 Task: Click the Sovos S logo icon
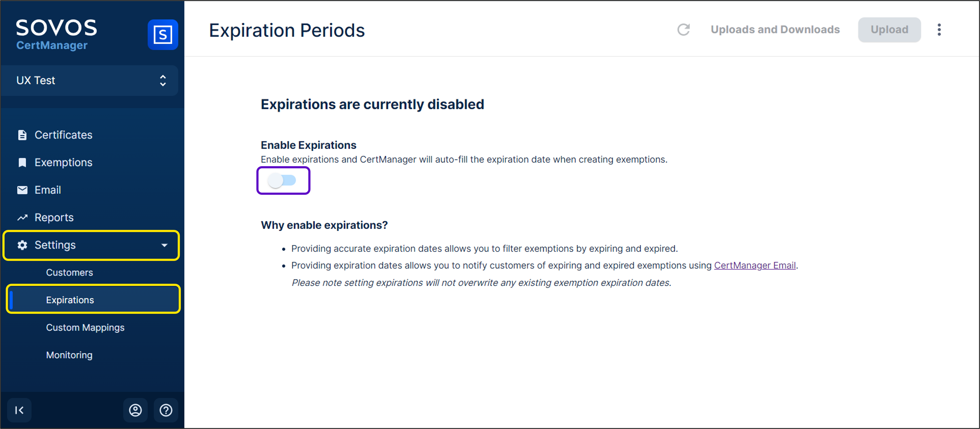pyautogui.click(x=163, y=35)
